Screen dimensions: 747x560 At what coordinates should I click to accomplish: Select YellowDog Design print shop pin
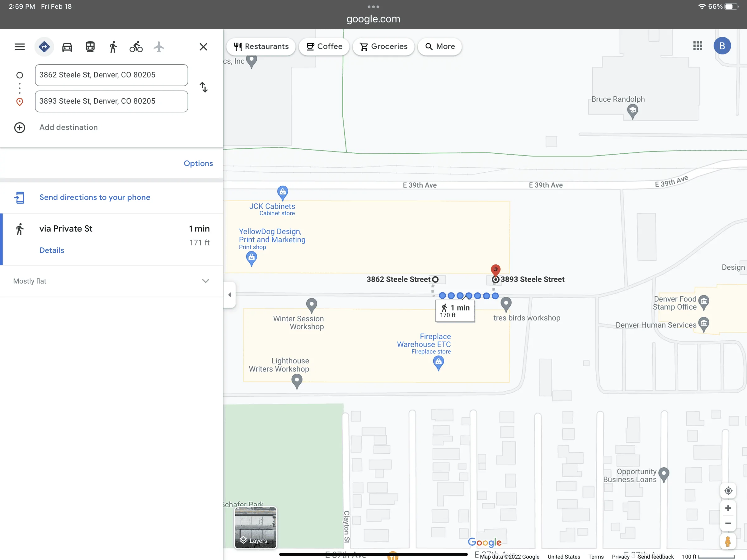pyautogui.click(x=251, y=259)
